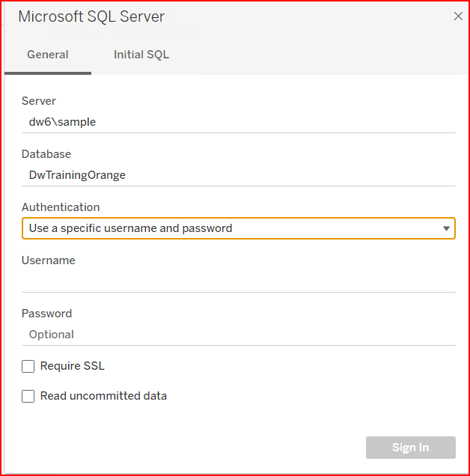Image resolution: width=470 pixels, height=476 pixels.
Task: Click the Authentication label text
Action: point(61,207)
